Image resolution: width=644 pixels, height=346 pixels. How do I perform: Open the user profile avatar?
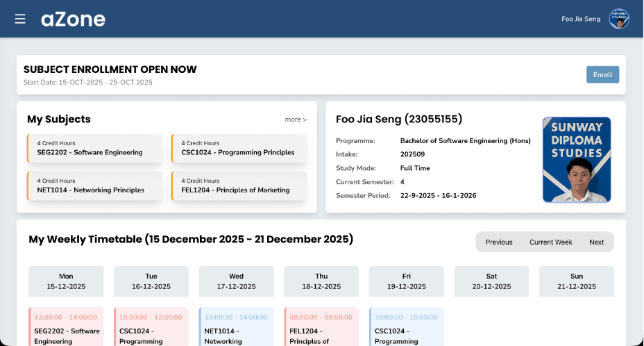pos(618,19)
